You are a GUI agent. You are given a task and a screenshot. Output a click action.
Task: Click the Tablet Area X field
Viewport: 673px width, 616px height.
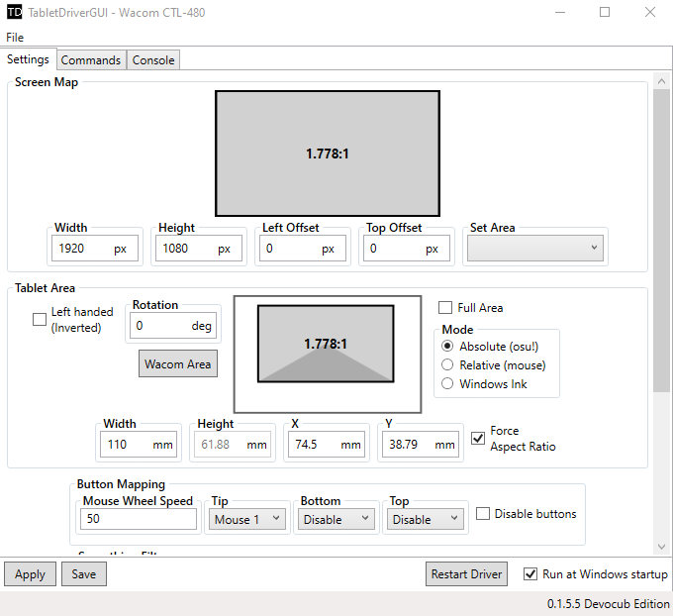(x=327, y=444)
